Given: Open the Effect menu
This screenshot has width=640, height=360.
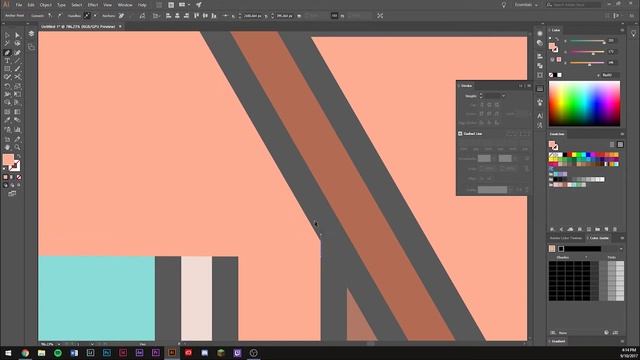Looking at the screenshot, I should (x=93, y=5).
